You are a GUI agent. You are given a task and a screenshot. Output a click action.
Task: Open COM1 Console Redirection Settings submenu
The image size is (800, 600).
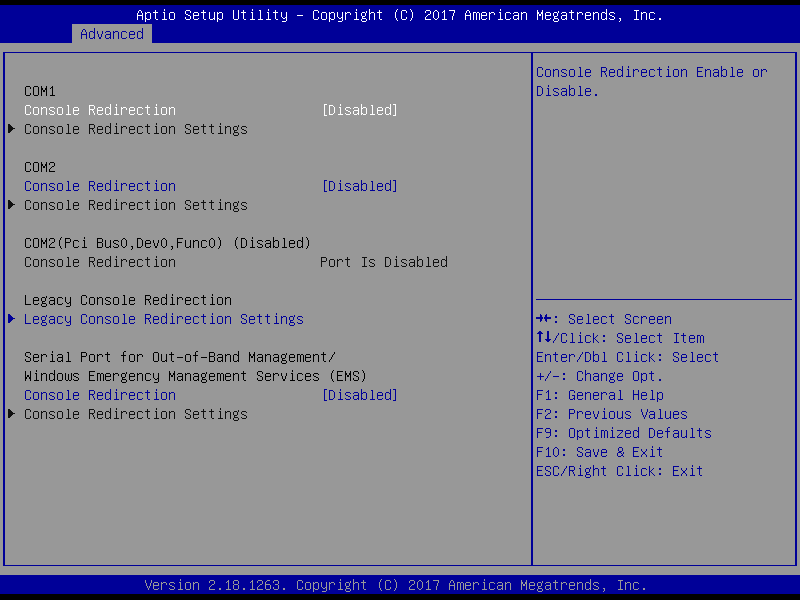[135, 129]
